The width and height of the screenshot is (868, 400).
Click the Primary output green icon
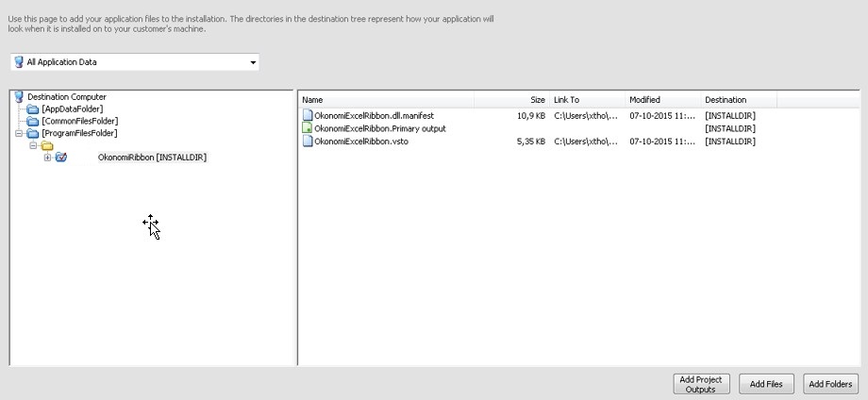308,128
